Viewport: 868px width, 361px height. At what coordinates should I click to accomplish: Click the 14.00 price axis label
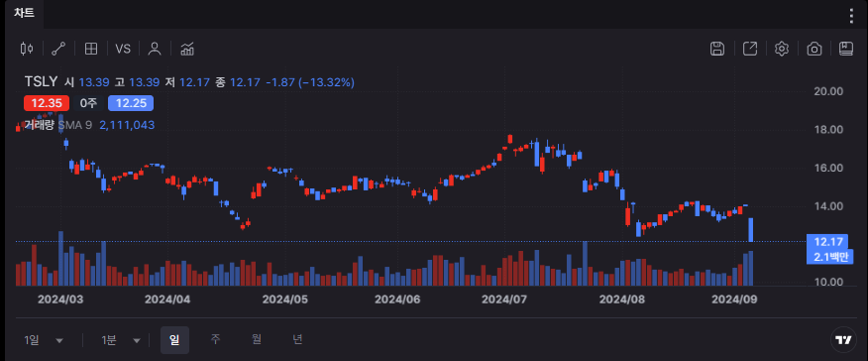pos(828,206)
